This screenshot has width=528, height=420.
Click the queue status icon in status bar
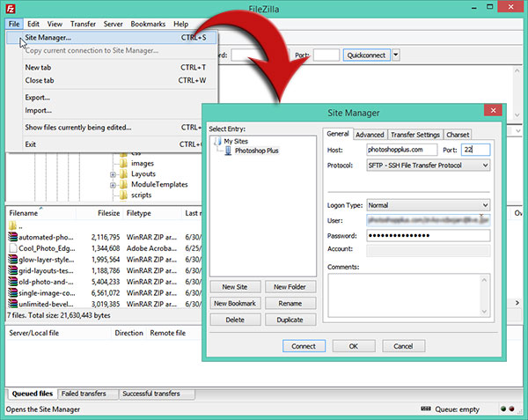coord(426,409)
